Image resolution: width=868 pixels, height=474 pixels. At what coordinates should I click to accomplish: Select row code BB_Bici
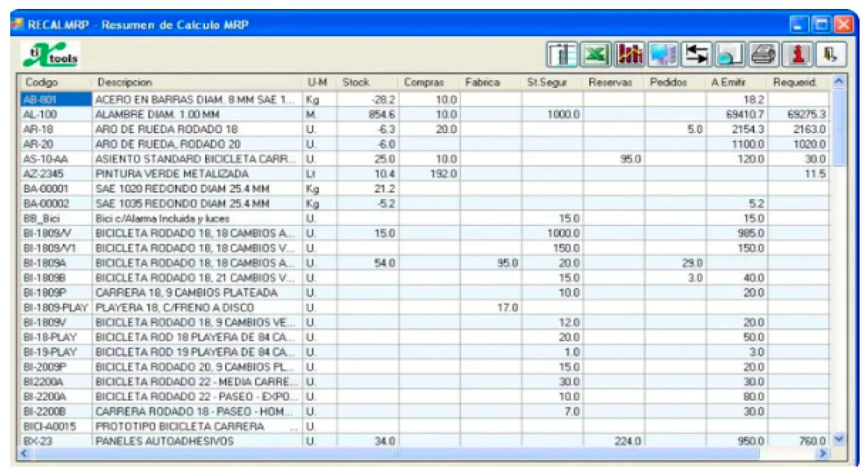[56, 218]
